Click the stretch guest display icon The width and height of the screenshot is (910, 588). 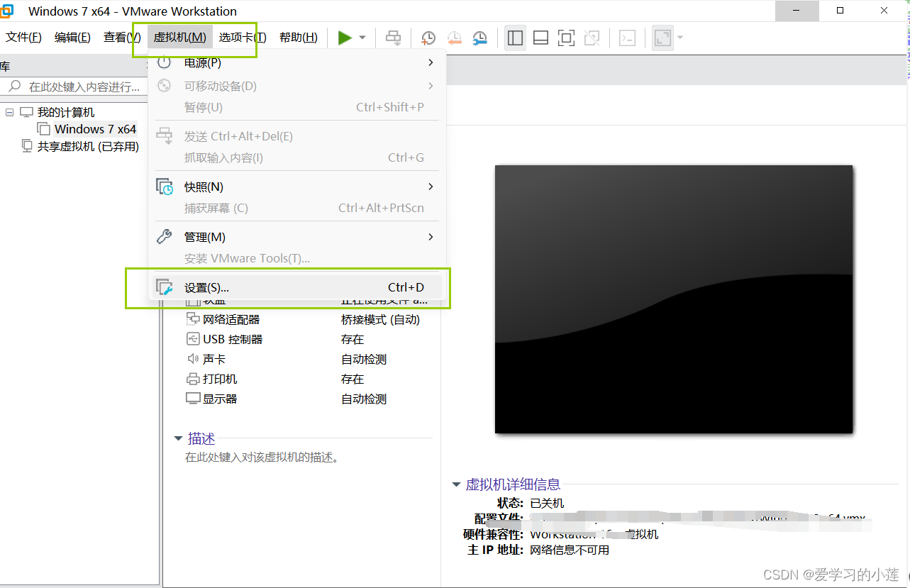(x=662, y=38)
